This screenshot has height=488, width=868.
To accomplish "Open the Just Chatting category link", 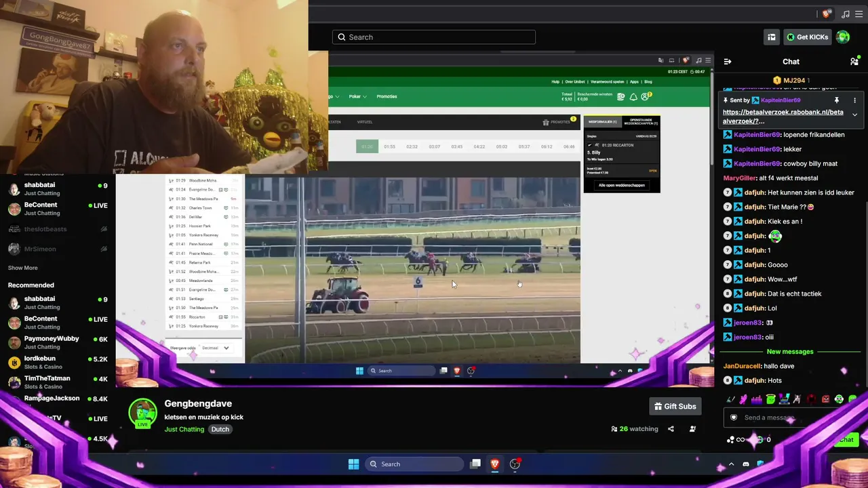I will [184, 430].
